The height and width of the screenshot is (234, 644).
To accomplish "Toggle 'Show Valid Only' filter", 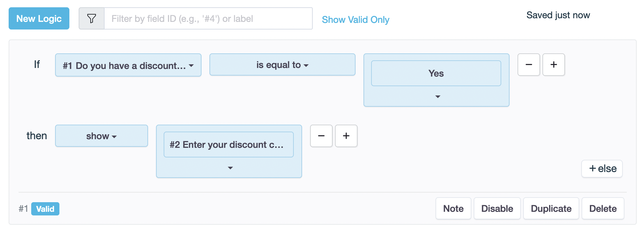I will tap(356, 20).
